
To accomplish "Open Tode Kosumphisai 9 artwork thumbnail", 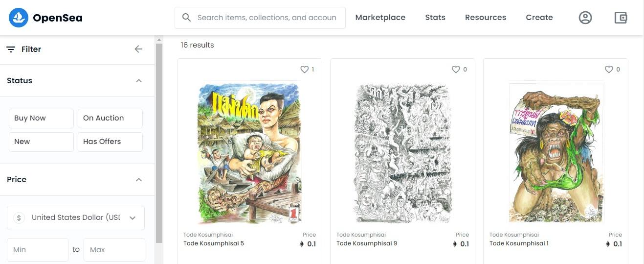I will coord(402,153).
